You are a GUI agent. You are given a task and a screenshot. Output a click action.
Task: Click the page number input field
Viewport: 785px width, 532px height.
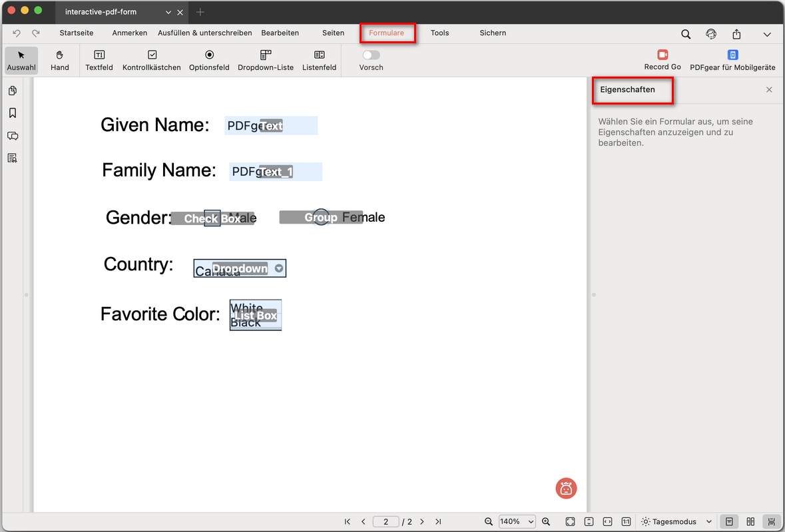(386, 522)
